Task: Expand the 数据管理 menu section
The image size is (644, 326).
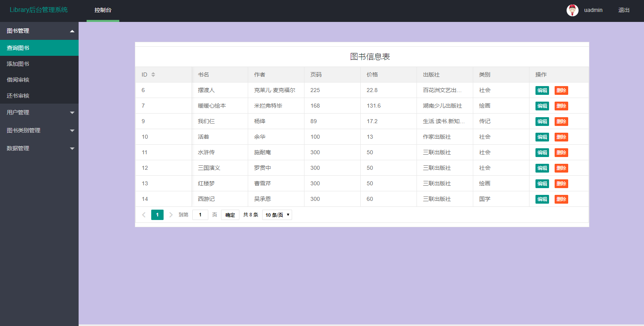Action: tap(39, 148)
